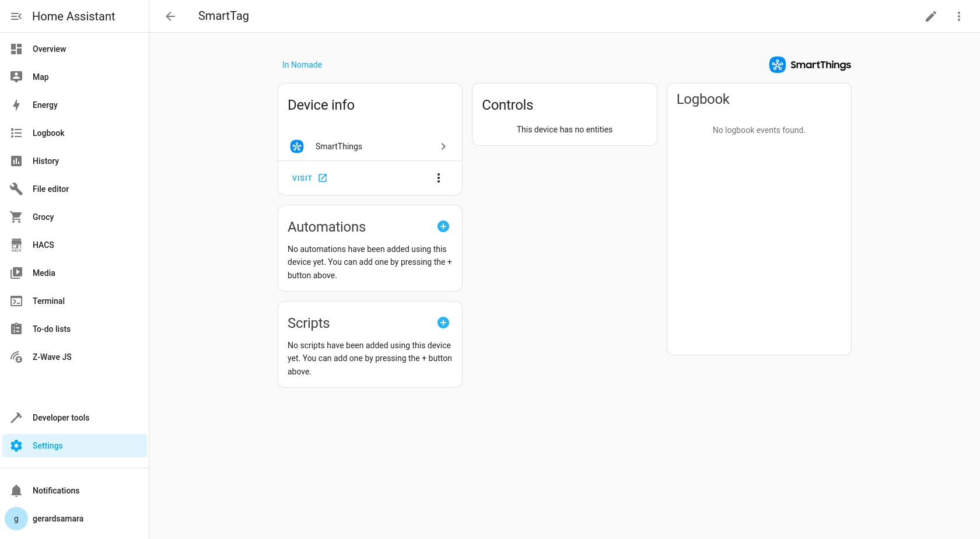Select File editor label in sidebar
The height and width of the screenshot is (539, 980).
point(51,189)
